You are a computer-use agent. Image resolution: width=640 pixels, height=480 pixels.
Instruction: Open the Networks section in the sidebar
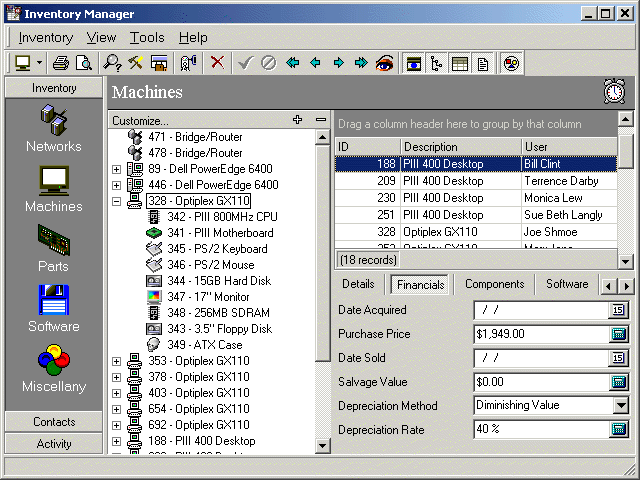click(53, 128)
